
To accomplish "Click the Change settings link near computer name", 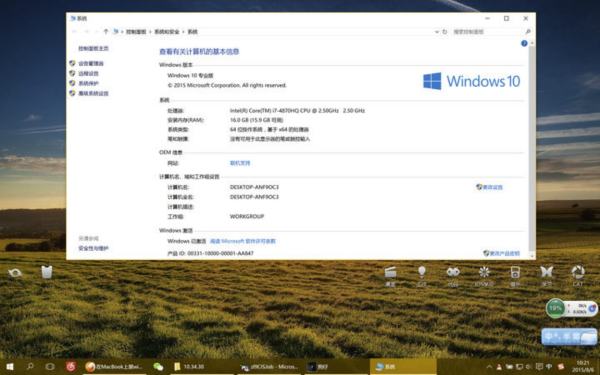I will (x=489, y=187).
